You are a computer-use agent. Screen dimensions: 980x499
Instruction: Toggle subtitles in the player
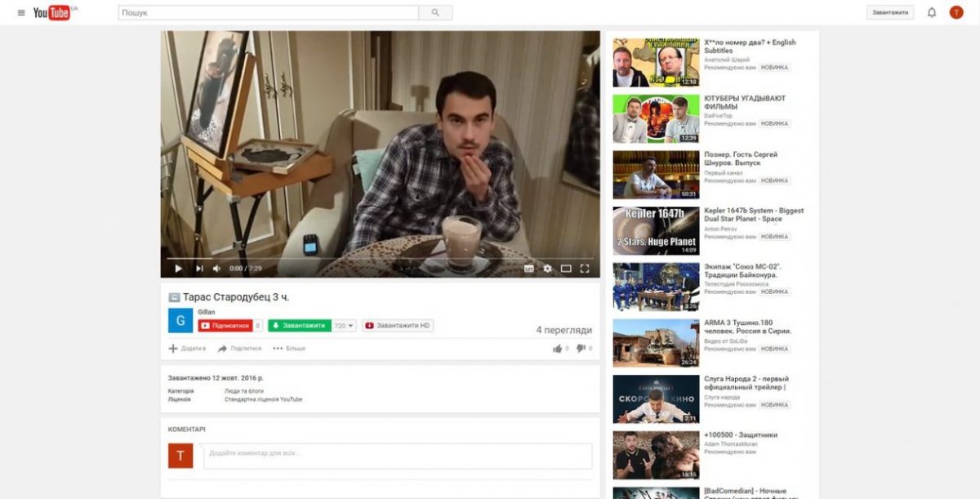(528, 268)
